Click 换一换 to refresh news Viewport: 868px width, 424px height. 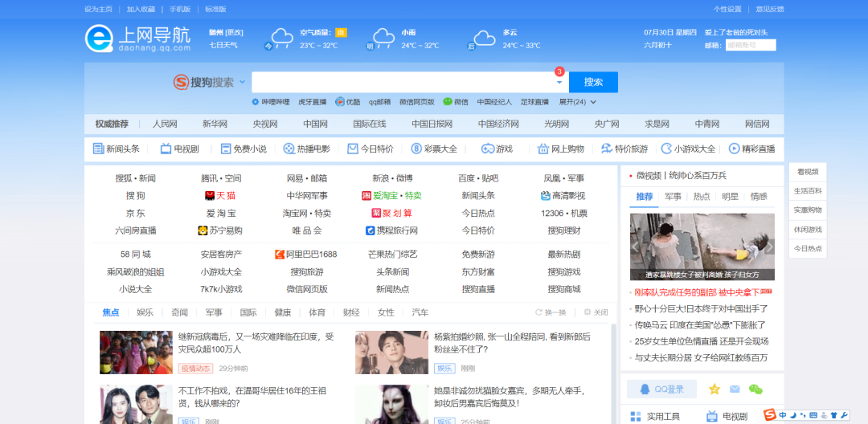point(551,312)
